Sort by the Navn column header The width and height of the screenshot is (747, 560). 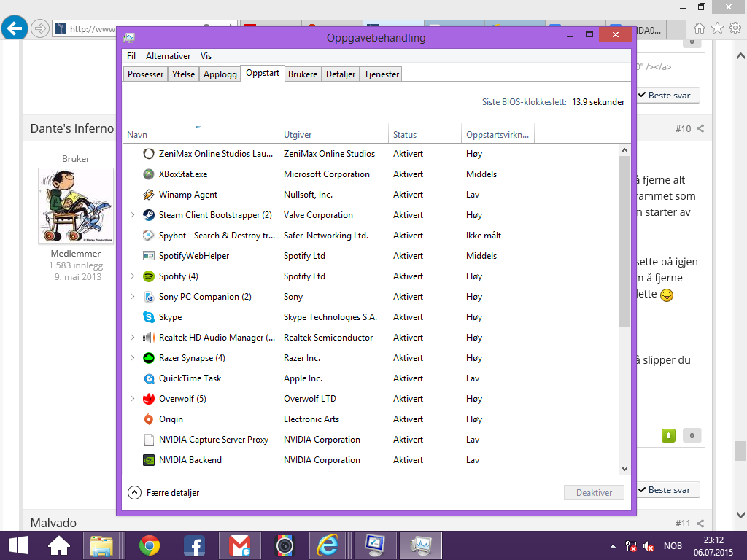click(x=201, y=134)
